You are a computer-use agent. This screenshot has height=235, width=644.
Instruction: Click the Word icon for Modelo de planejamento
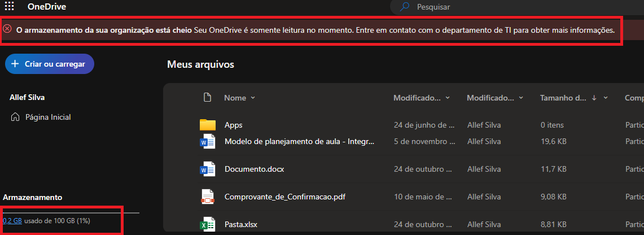pyautogui.click(x=207, y=141)
